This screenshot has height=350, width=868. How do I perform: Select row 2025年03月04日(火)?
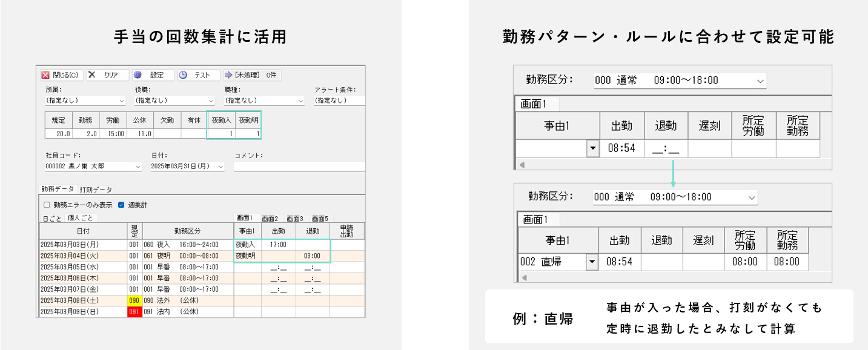(x=202, y=256)
